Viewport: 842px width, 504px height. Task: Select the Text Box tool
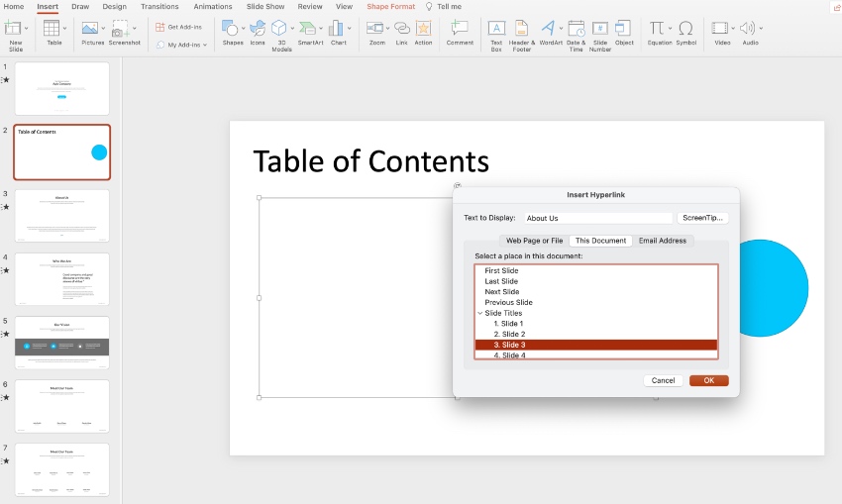tap(496, 29)
